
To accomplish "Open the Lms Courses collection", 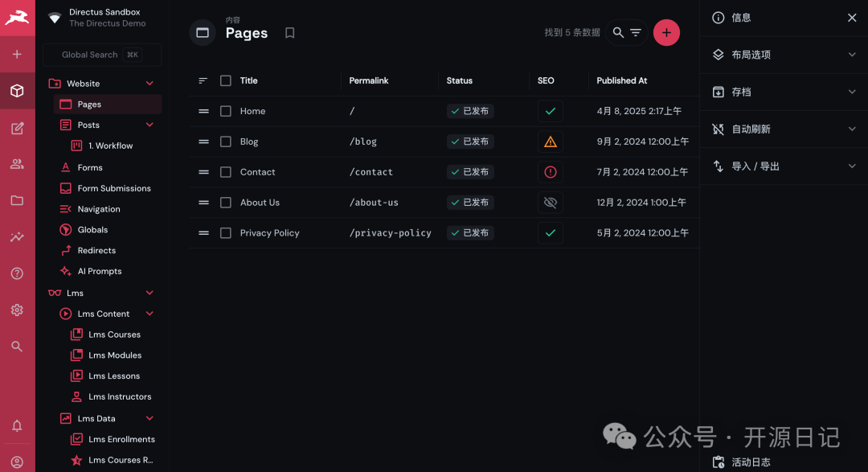I will click(x=113, y=335).
